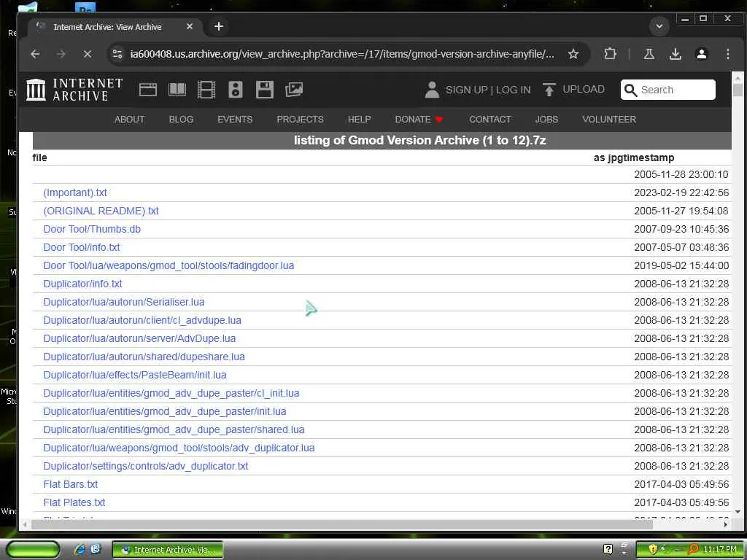Open a new tab with plus button
The height and width of the screenshot is (560, 747).
pos(219,27)
